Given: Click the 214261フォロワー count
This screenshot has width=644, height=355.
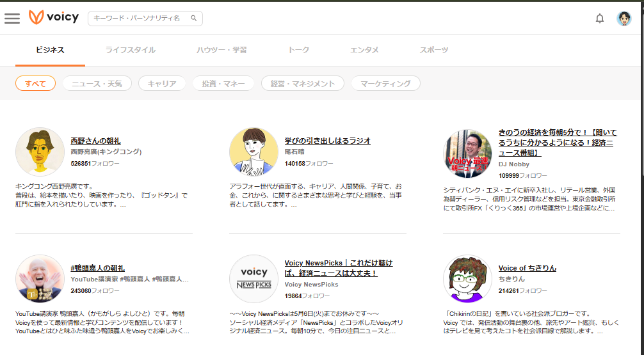Looking at the screenshot, I should pos(523,290).
